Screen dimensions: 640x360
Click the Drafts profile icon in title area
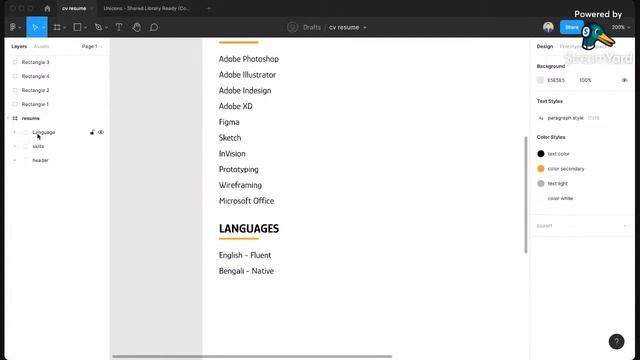pos(292,27)
